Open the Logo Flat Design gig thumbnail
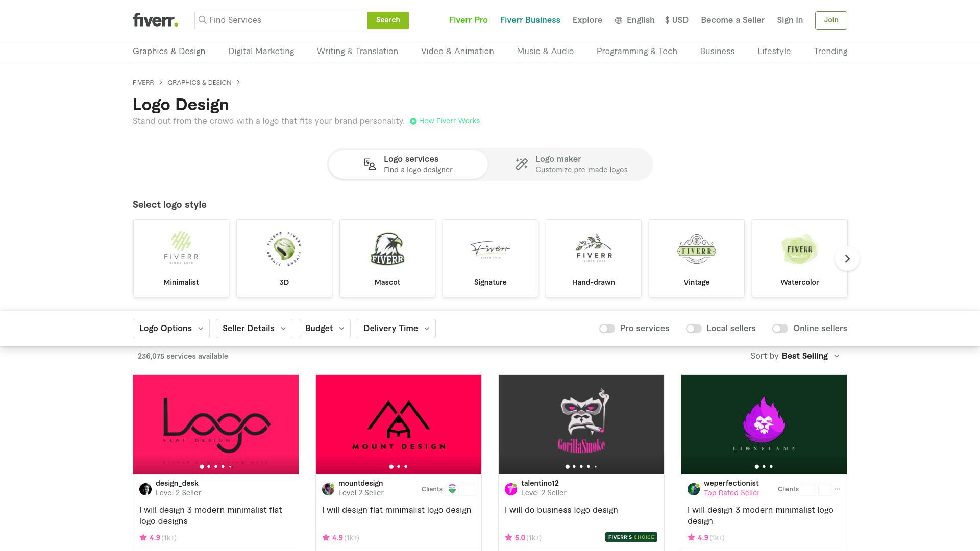 216,425
